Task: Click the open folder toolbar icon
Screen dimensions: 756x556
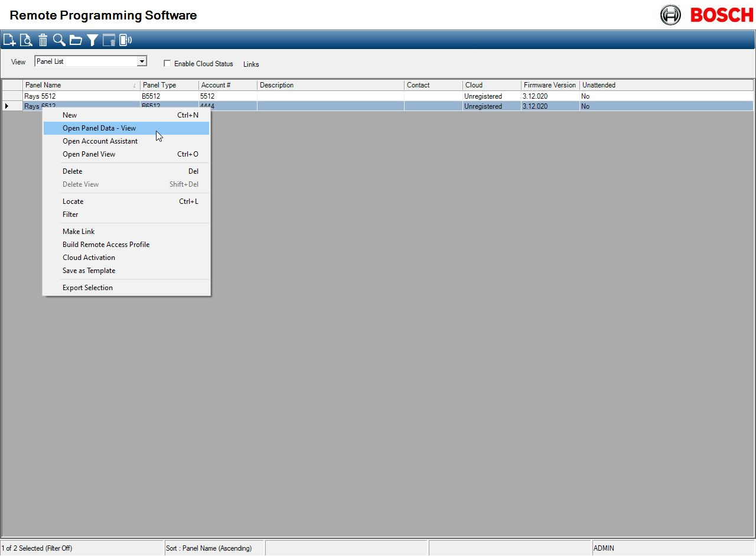Action: tap(76, 40)
